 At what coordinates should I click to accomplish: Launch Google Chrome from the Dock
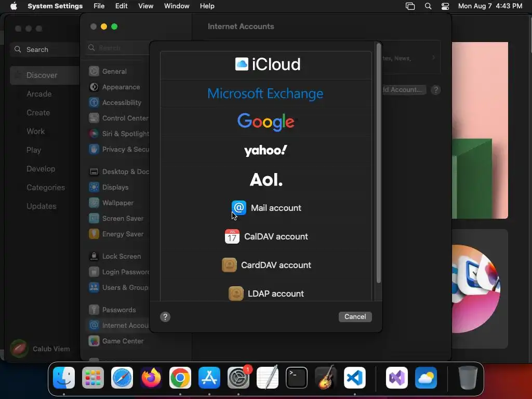click(180, 378)
